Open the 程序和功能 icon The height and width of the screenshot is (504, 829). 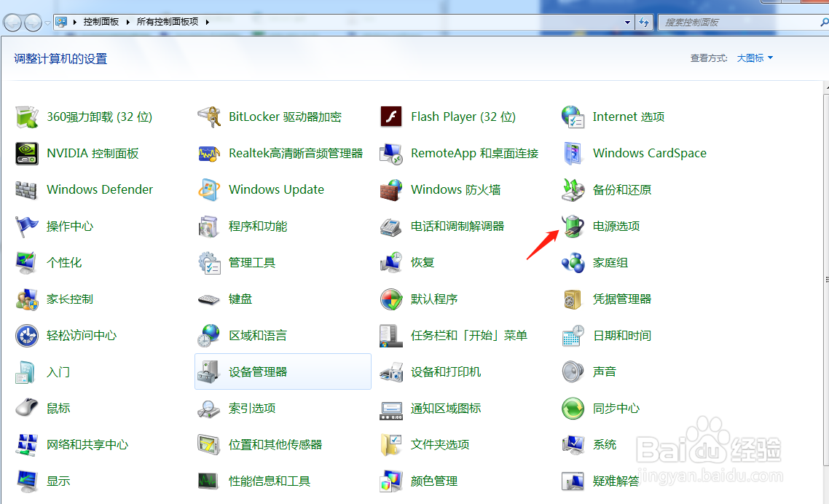(209, 227)
